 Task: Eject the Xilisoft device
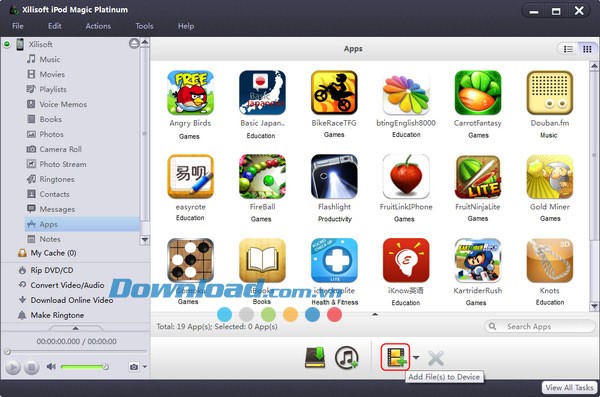[134, 44]
